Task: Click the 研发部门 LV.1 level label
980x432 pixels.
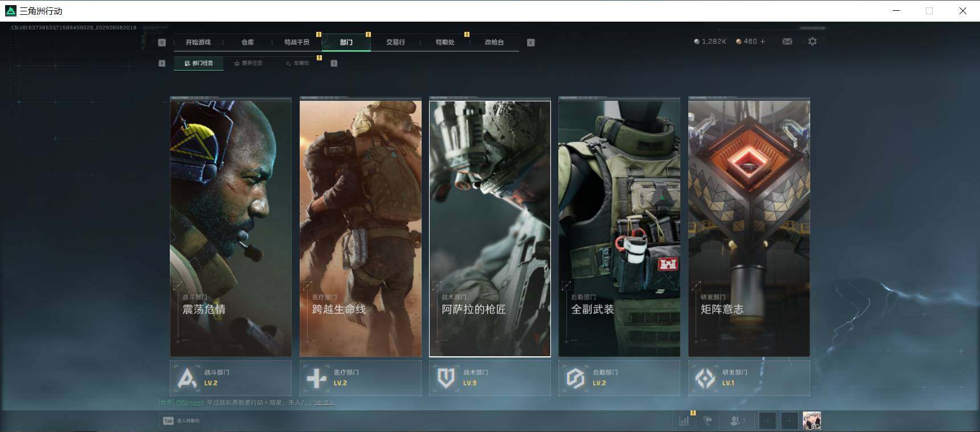Action: [x=728, y=383]
